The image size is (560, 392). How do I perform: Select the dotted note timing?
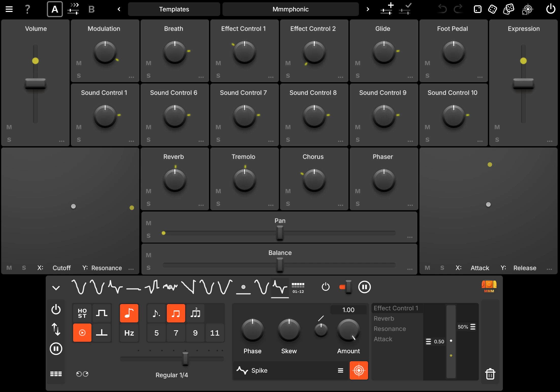tap(156, 313)
